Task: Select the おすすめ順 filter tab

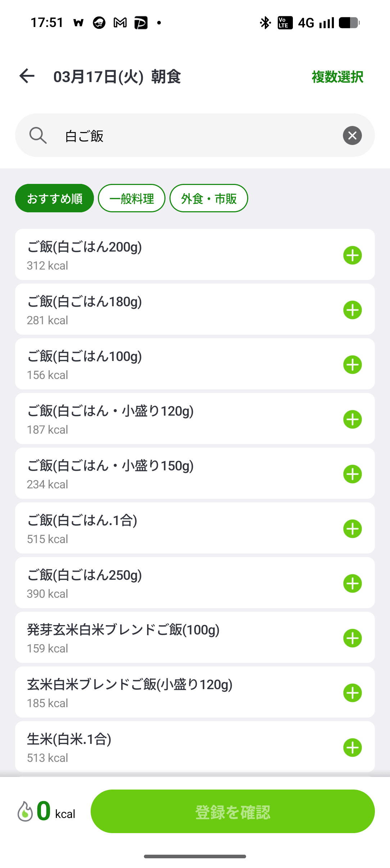Action: [54, 198]
